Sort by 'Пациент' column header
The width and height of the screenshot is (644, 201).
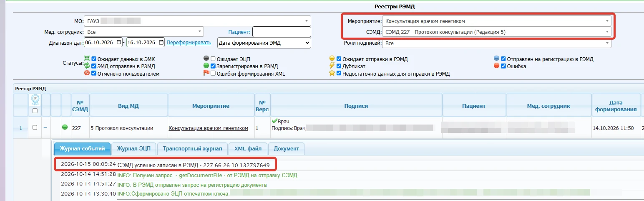(474, 106)
